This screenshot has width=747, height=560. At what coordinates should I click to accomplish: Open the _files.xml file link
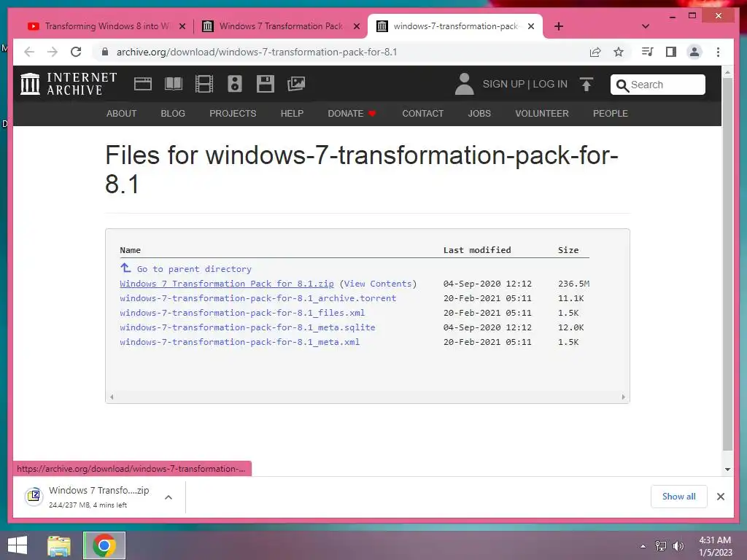tap(242, 313)
